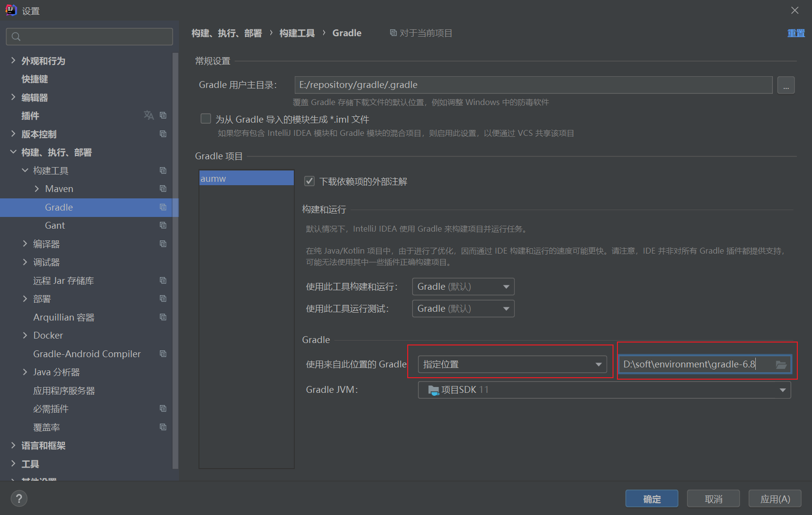The width and height of the screenshot is (812, 515).
Task: Expand the 调试器 tree node
Action: 25,262
